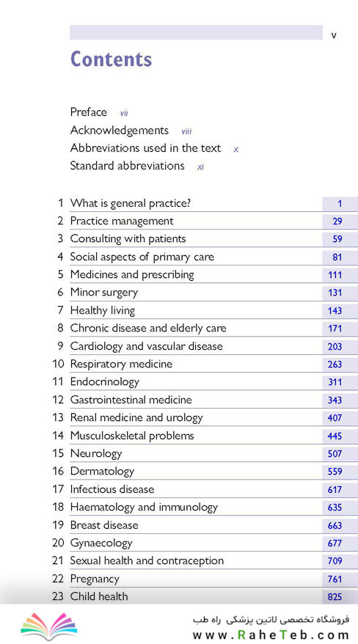Go to chapter 23 Child health

pyautogui.click(x=99, y=596)
